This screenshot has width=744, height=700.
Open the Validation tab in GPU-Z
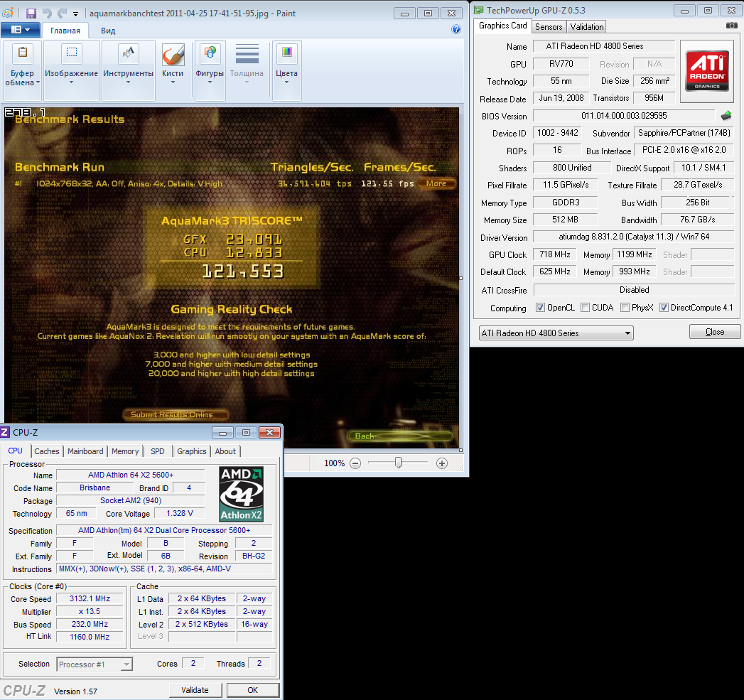click(x=587, y=26)
